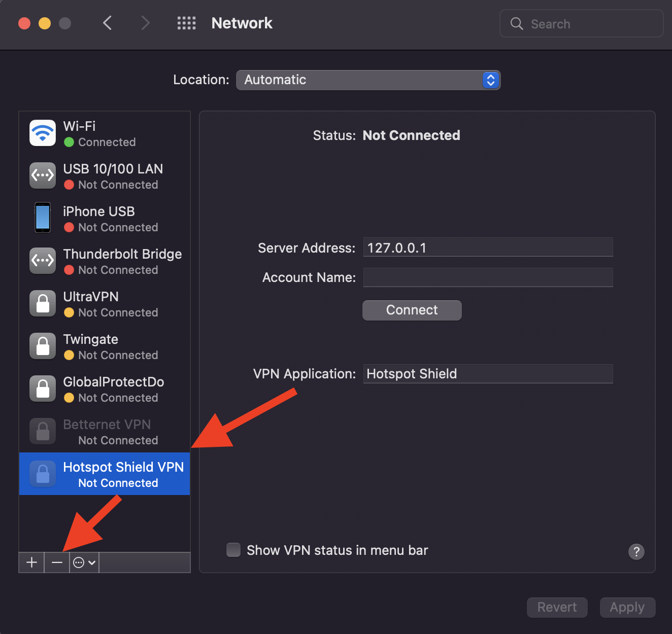Enable Show VPN status in menu bar

pyautogui.click(x=233, y=550)
